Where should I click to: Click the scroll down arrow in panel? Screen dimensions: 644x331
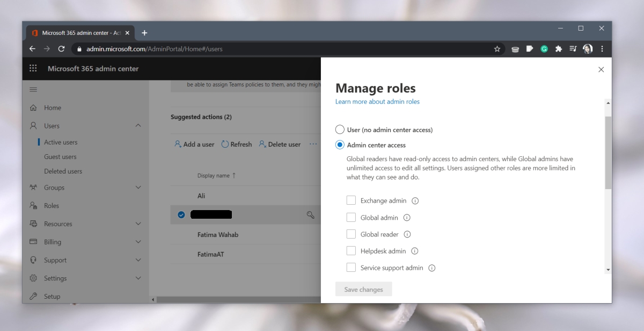click(608, 270)
